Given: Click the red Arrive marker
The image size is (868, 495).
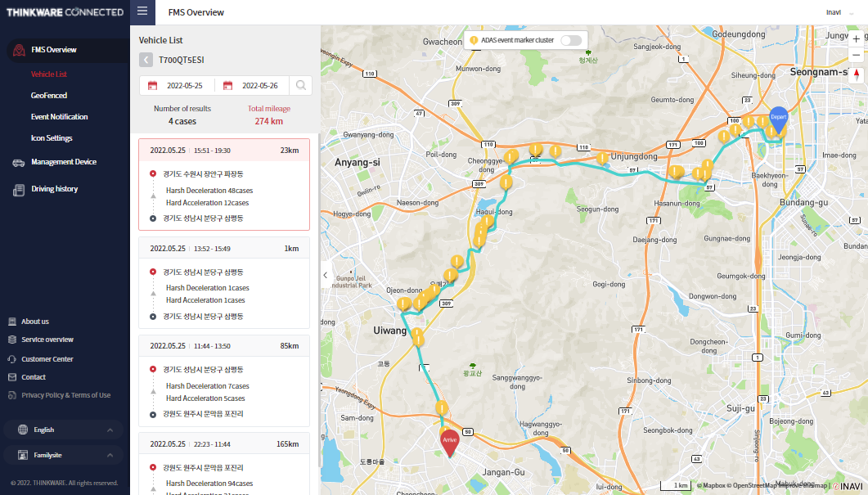Looking at the screenshot, I should tap(449, 443).
